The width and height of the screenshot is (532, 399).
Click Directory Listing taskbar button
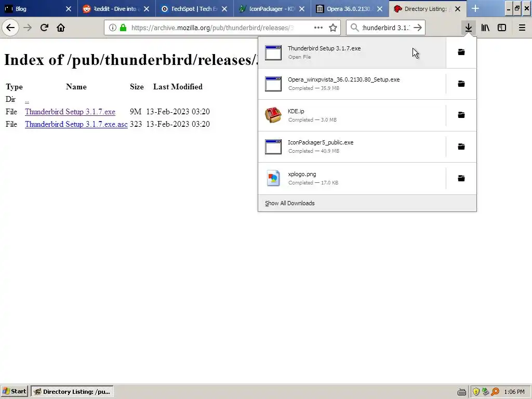pyautogui.click(x=72, y=392)
